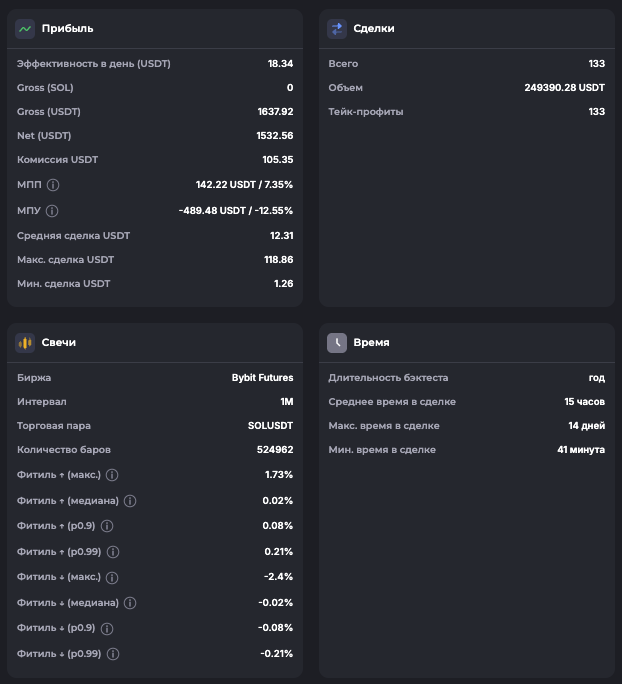Screen dimensions: 622x684
Task: Click the Длительность бэктеста value год
Action: pyautogui.click(x=596, y=378)
